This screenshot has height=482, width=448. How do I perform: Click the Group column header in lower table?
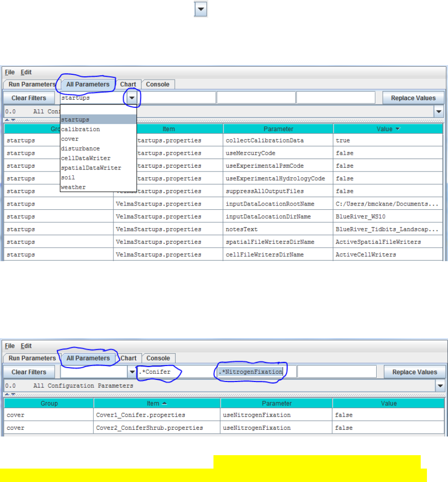49,403
